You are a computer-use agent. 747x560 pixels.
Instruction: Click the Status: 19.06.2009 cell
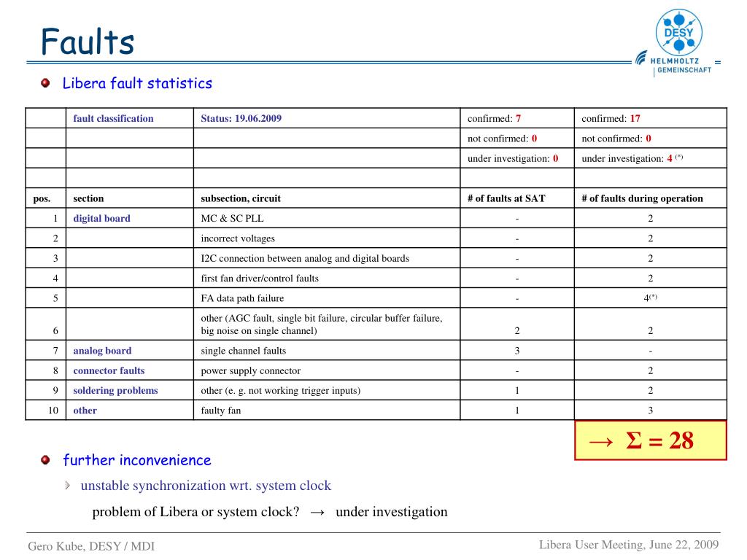coord(327,118)
